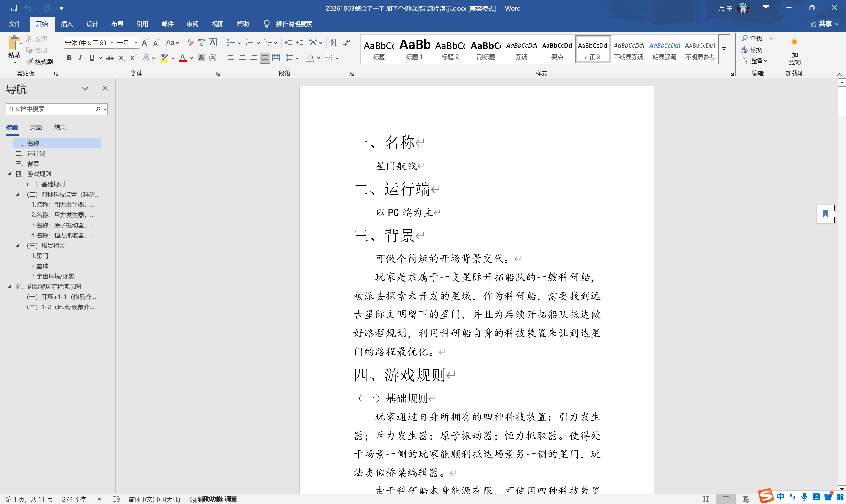Apply the 标题 1 style
The height and width of the screenshot is (504, 846).
(414, 49)
